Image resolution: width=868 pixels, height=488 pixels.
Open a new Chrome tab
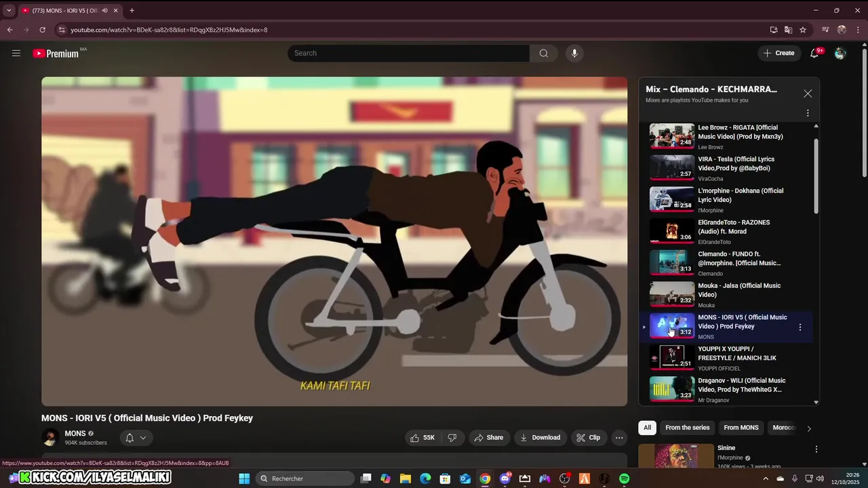132,10
